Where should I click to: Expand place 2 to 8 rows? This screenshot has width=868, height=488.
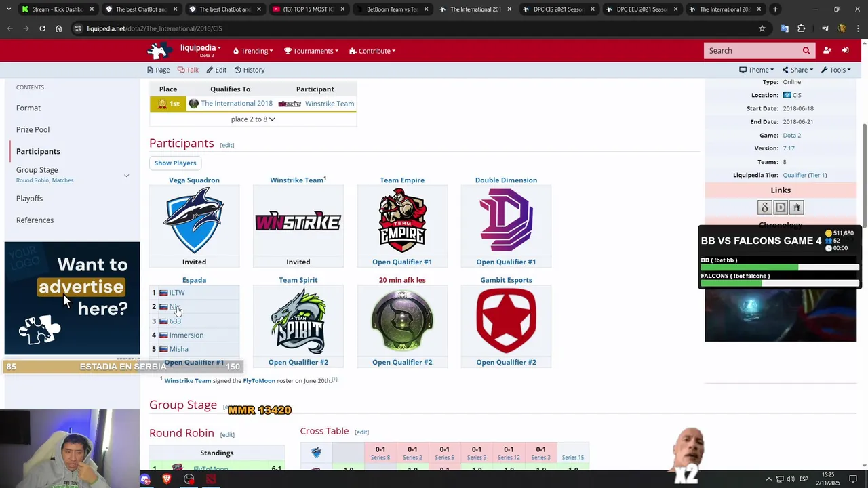click(253, 119)
